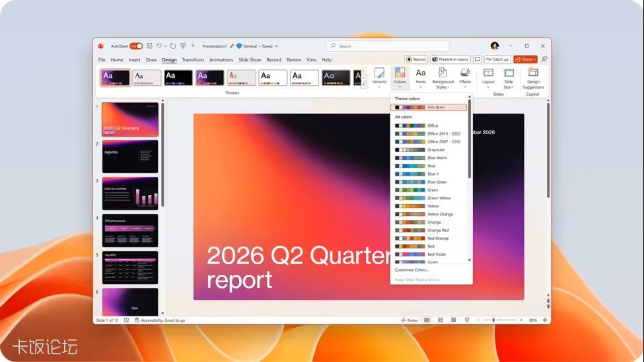This screenshot has width=644, height=362.
Task: Click Present in Teams button
Action: [450, 59]
